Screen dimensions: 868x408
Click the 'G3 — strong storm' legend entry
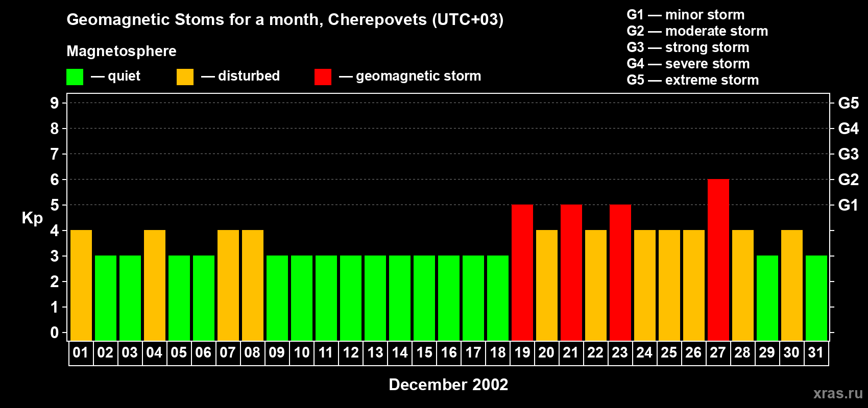point(688,47)
